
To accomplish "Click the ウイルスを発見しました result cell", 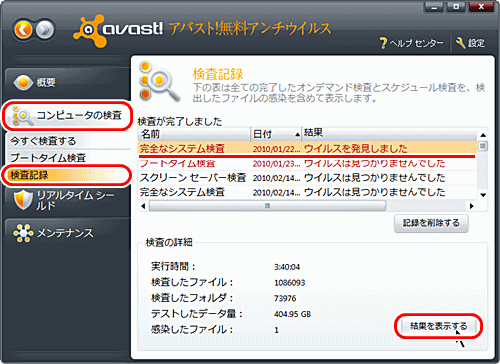I will pos(355,148).
